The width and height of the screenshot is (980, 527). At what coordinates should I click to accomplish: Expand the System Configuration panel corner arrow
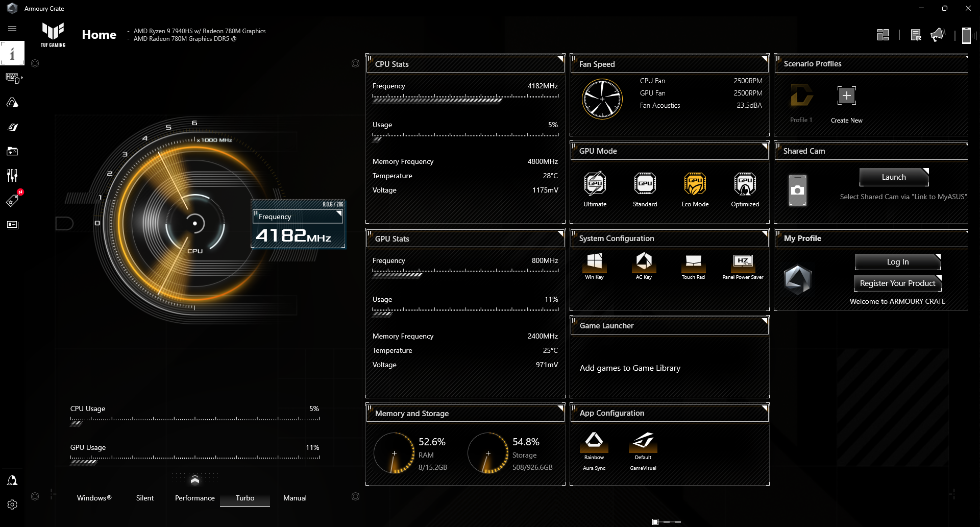765,233
